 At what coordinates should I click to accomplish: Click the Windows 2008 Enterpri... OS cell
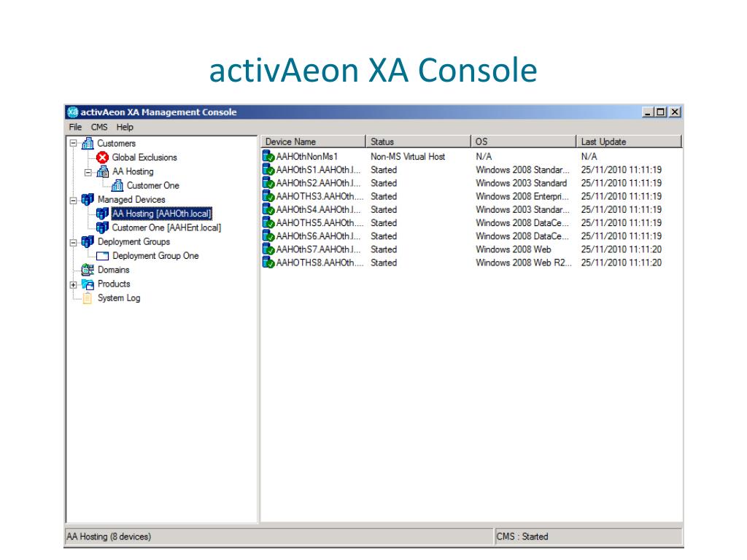click(x=522, y=196)
